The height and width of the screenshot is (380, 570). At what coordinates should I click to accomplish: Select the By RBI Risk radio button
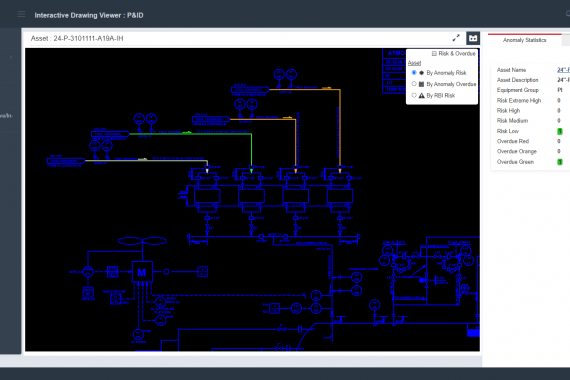[x=414, y=95]
